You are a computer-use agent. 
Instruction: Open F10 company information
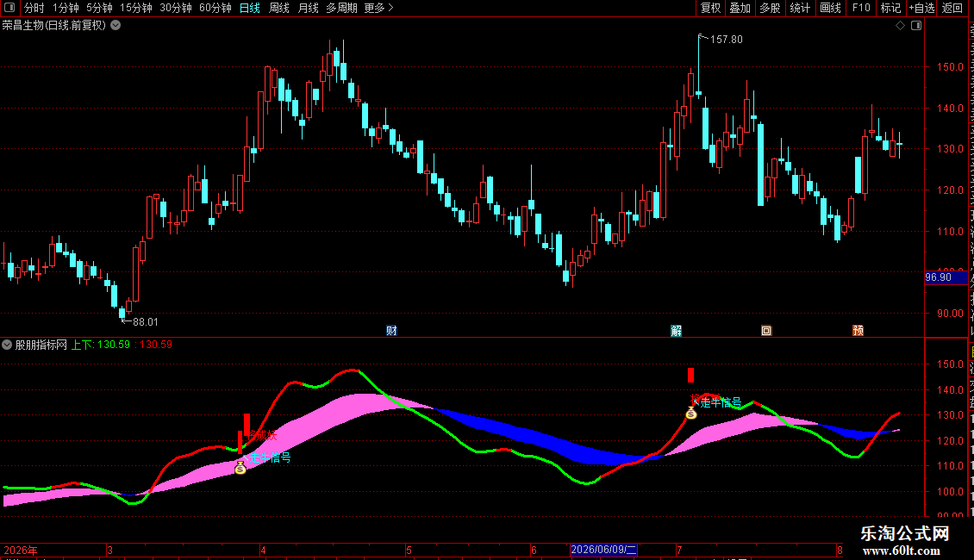tap(861, 8)
